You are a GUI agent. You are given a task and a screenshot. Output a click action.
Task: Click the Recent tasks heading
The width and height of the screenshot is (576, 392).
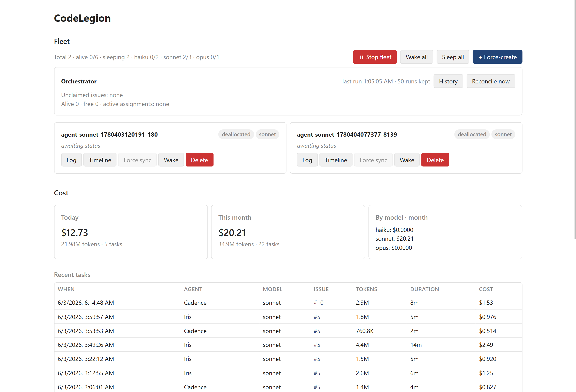click(x=72, y=275)
